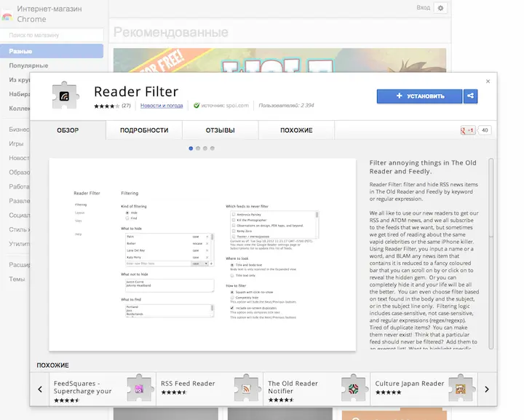Image resolution: width=524 pixels, height=420 pixels.
Task: Click the store search input field
Action: tap(52, 35)
